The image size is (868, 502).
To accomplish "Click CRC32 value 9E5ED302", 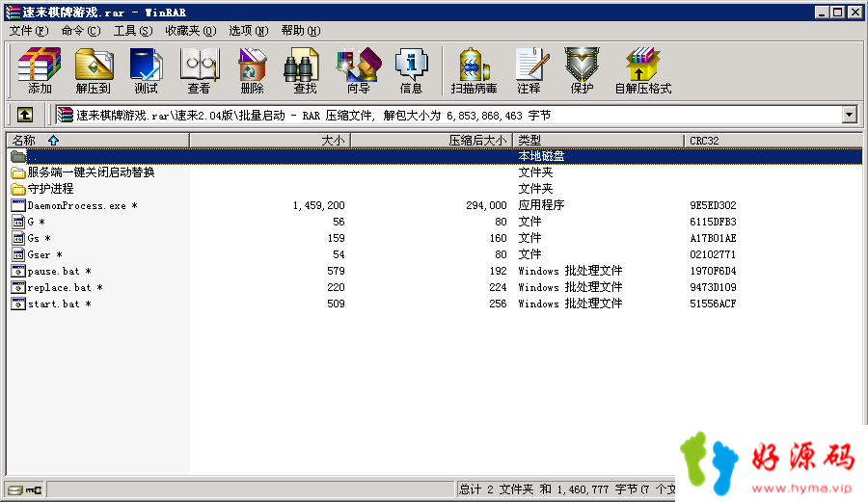I will click(x=713, y=205).
